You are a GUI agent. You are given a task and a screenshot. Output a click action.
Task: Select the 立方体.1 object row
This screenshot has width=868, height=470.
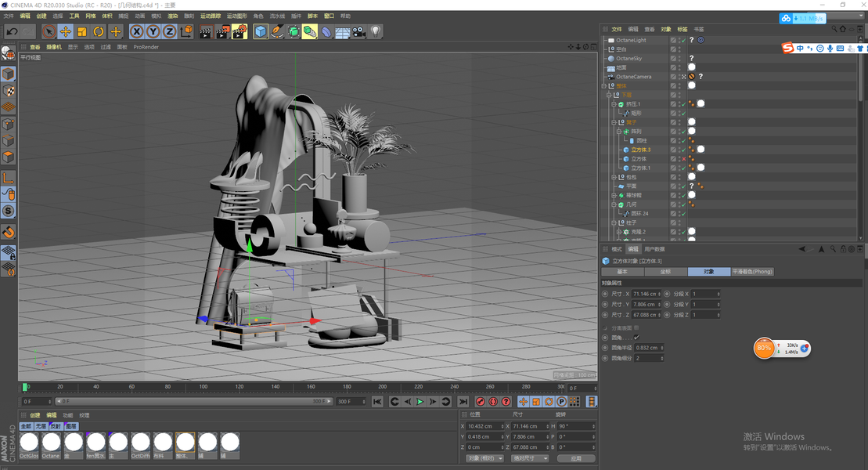pos(640,168)
